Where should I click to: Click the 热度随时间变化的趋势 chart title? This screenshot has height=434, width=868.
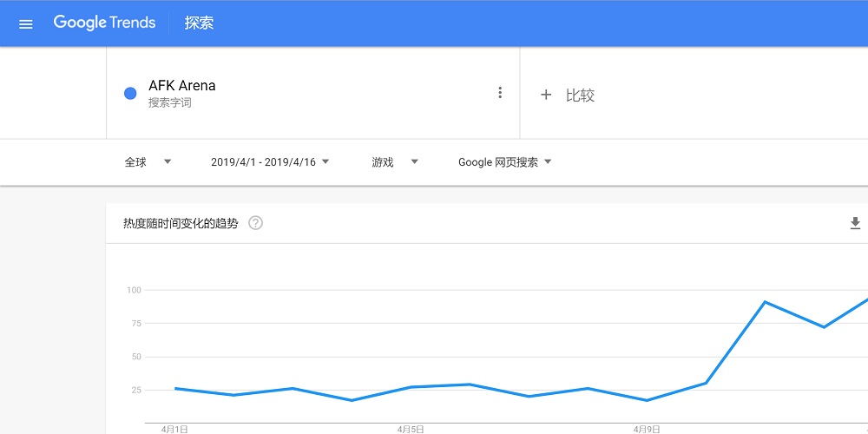181,223
